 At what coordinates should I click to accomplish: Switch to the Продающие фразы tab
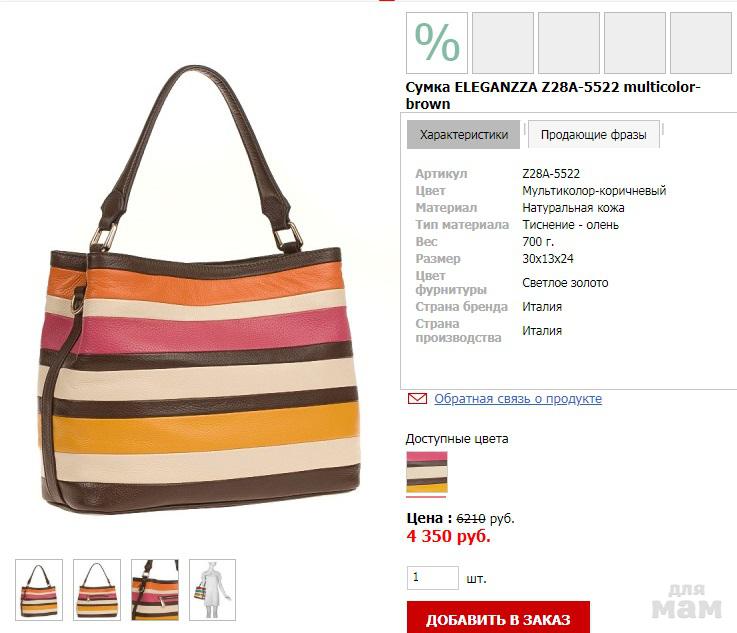click(594, 135)
